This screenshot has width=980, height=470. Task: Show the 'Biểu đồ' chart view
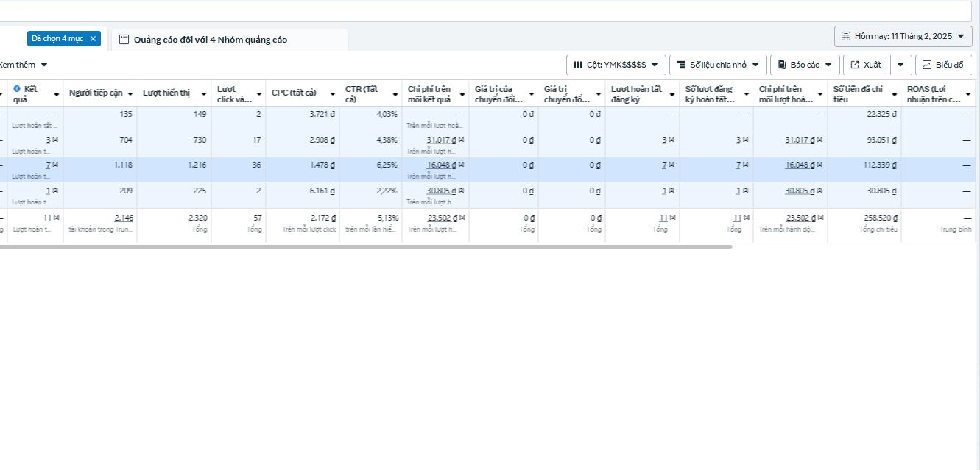click(x=943, y=65)
